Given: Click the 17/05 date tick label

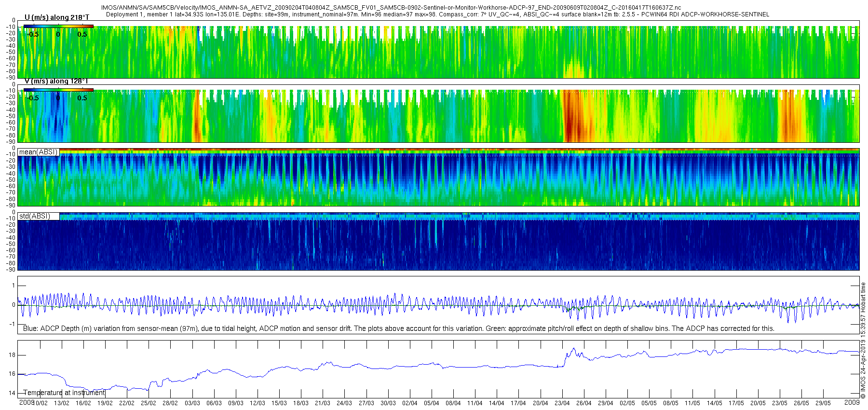Looking at the screenshot, I should click(736, 403).
